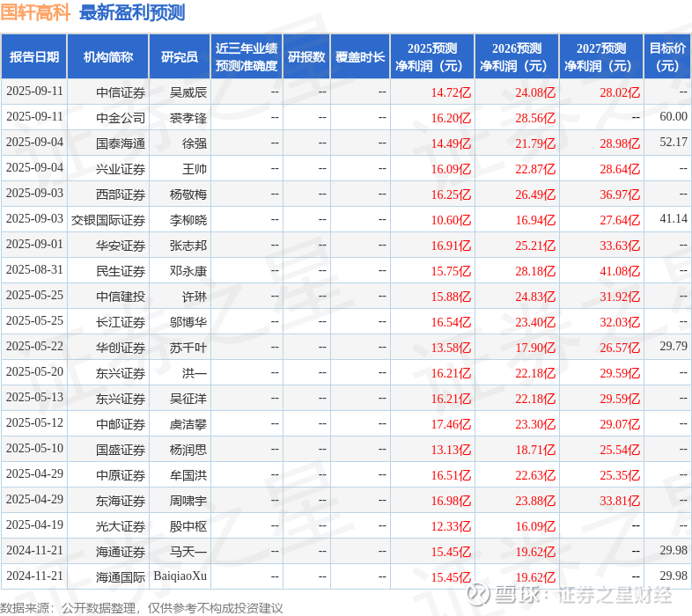Click the date 2025-05-22
The width and height of the screenshot is (692, 616).
pos(35,347)
